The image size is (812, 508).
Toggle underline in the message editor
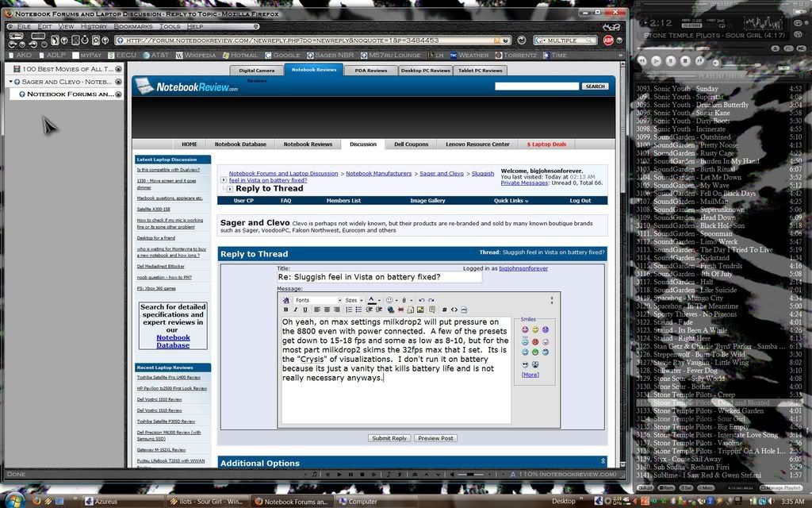coord(305,310)
